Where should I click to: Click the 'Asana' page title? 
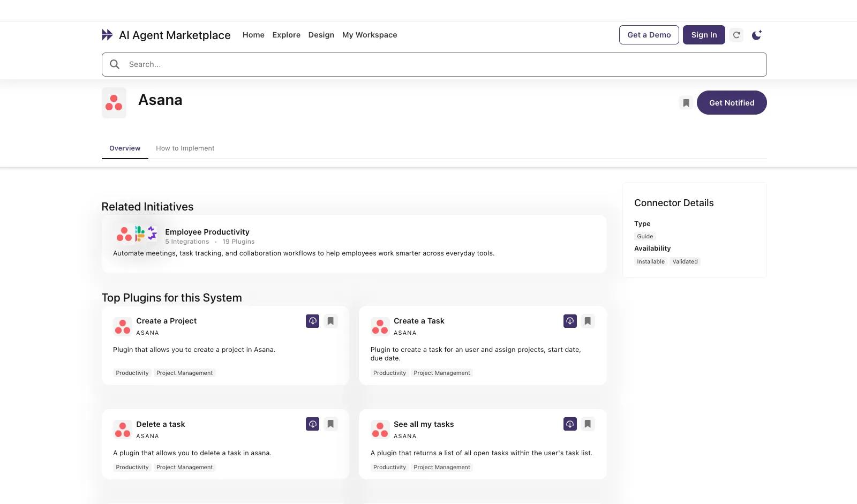tap(160, 100)
